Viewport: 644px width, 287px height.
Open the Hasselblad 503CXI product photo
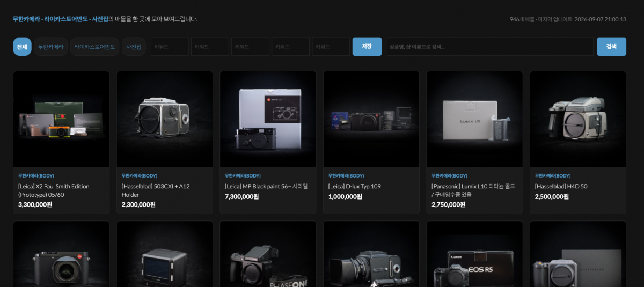[x=165, y=119]
